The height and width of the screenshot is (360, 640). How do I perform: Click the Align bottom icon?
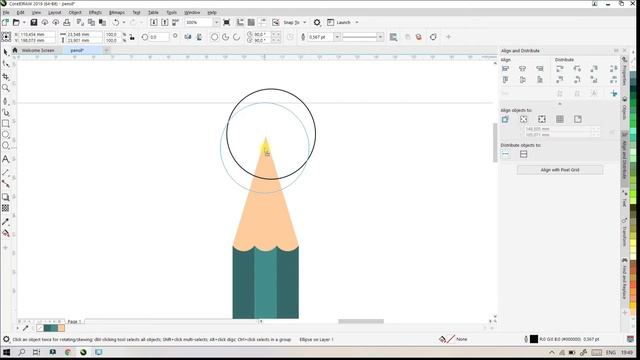(540, 80)
